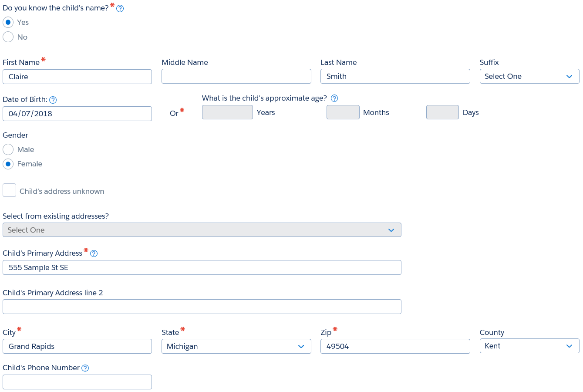Expand the existing addresses dropdown

click(202, 230)
